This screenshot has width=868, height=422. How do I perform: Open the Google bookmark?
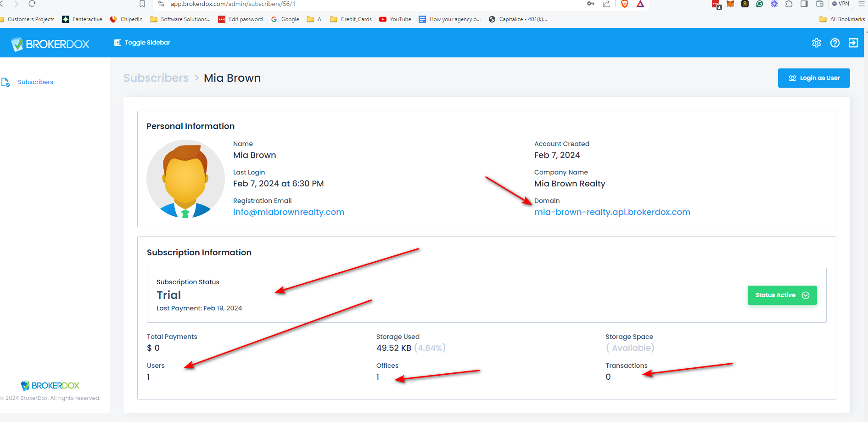(x=285, y=19)
